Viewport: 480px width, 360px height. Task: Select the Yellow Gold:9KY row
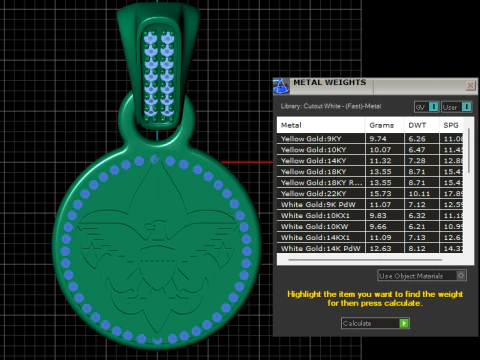pos(370,139)
